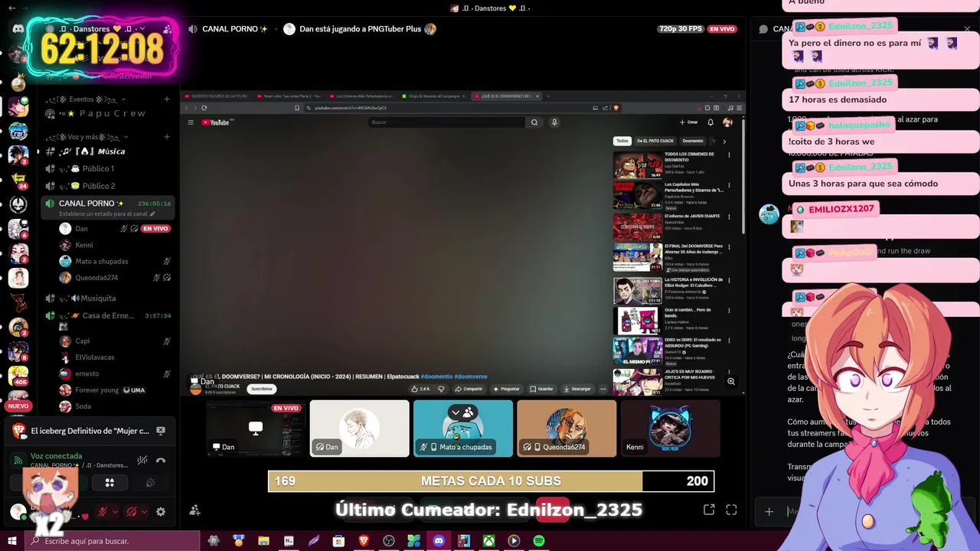The width and height of the screenshot is (980, 551).
Task: Click the Discord taskbar icon
Action: [x=439, y=541]
